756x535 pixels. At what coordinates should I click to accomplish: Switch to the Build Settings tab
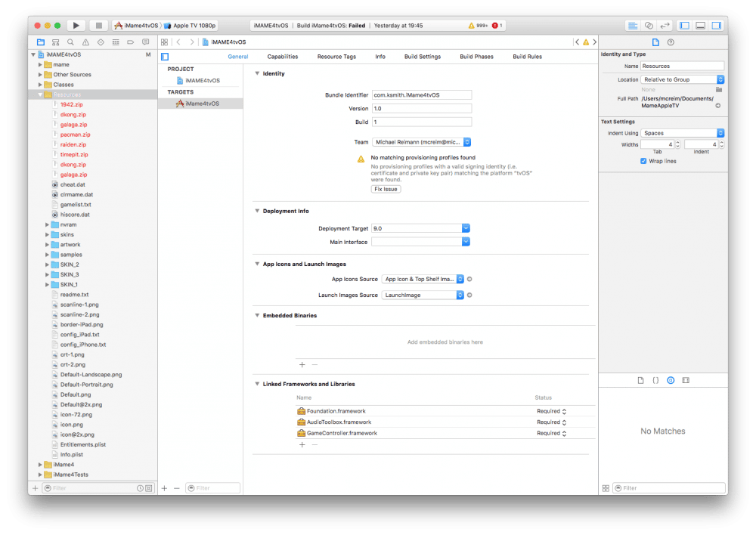click(x=423, y=57)
